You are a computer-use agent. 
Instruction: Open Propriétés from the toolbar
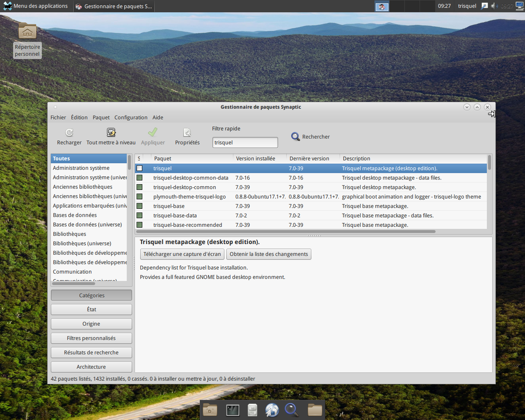pos(187,137)
